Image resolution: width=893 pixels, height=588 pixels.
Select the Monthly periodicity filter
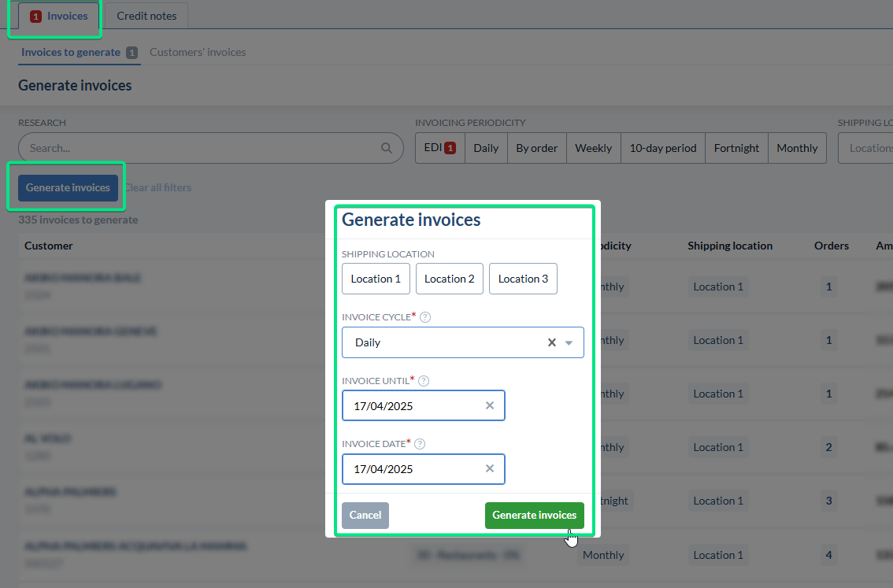pos(797,148)
